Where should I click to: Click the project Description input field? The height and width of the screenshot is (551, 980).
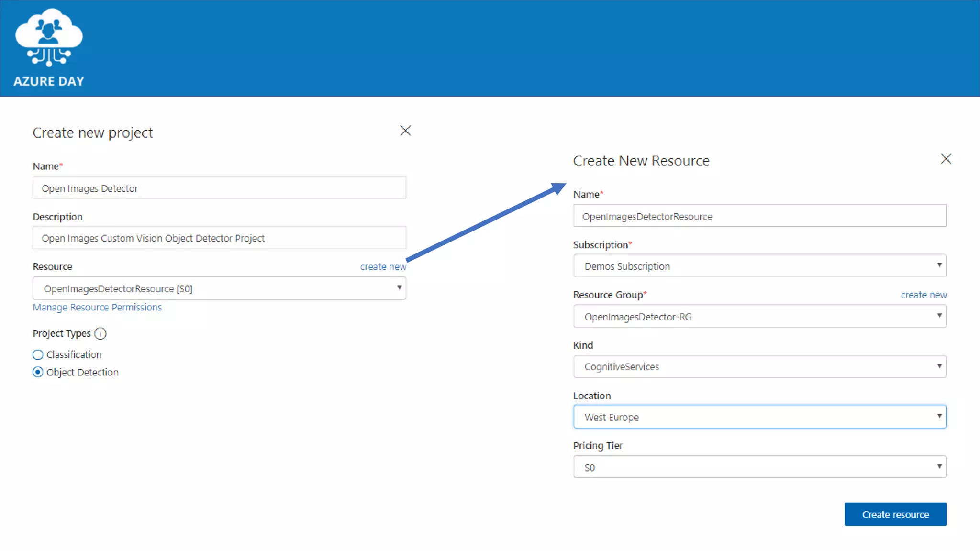click(x=219, y=238)
